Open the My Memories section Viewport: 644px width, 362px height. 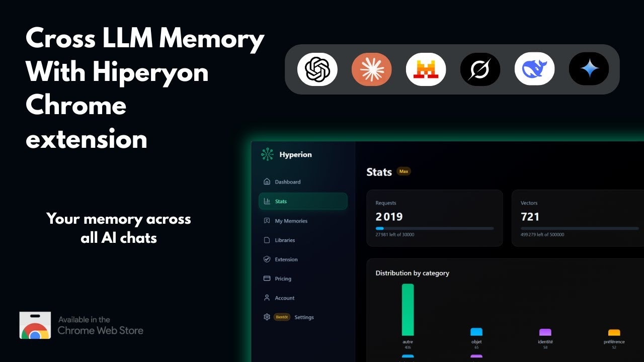pyautogui.click(x=292, y=220)
